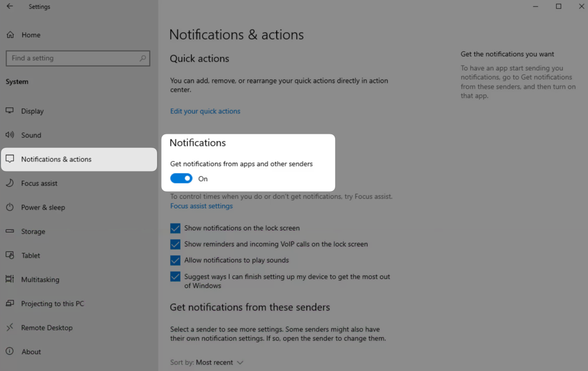Screen dimensions: 588x371
Task: Click Edit your quick actions link
Action: coord(205,111)
